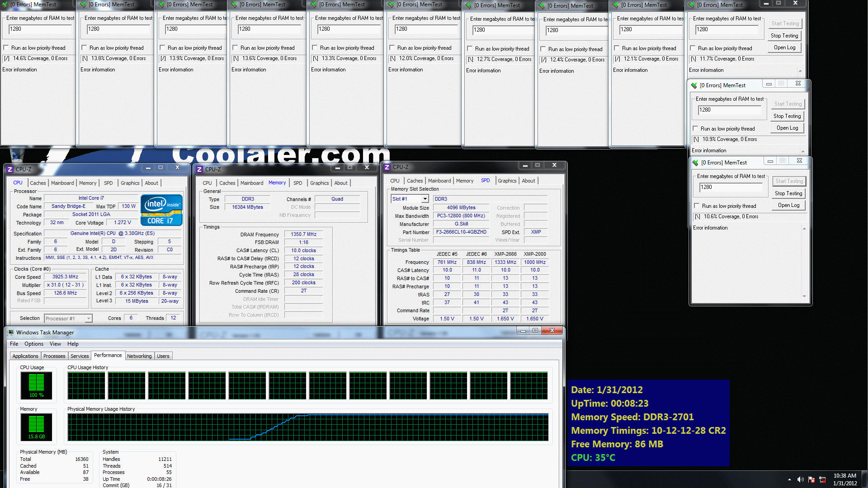Screen dimensions: 868x488
Task: Open the Options menu in Task Manager
Action: [x=34, y=344]
